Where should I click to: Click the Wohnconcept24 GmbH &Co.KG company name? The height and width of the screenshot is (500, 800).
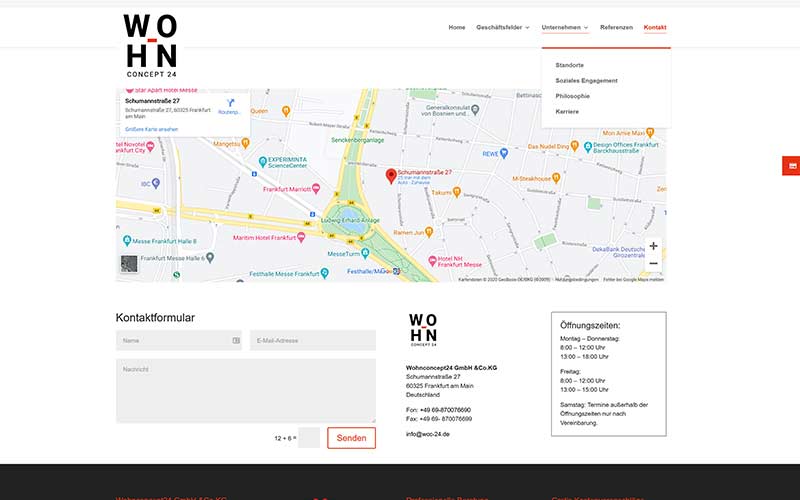pos(451,367)
